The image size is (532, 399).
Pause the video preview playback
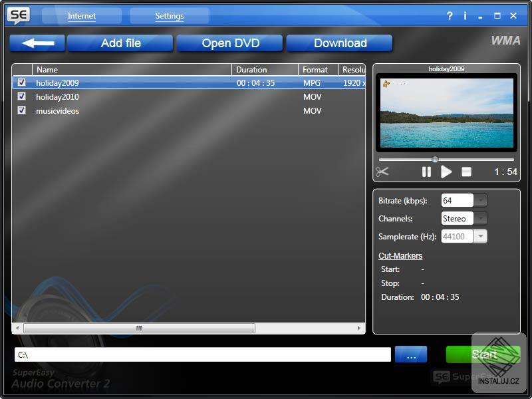426,172
